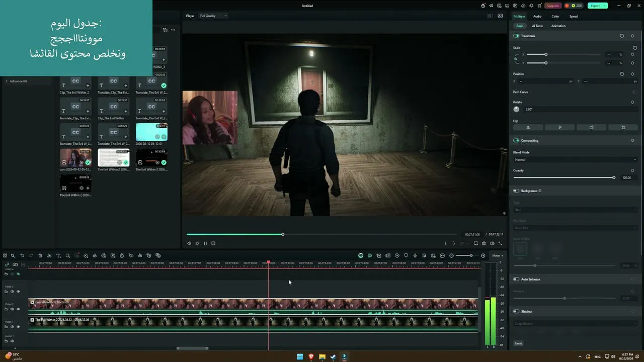
Task: Open File Explorer from the taskbar
Action: [x=322, y=357]
